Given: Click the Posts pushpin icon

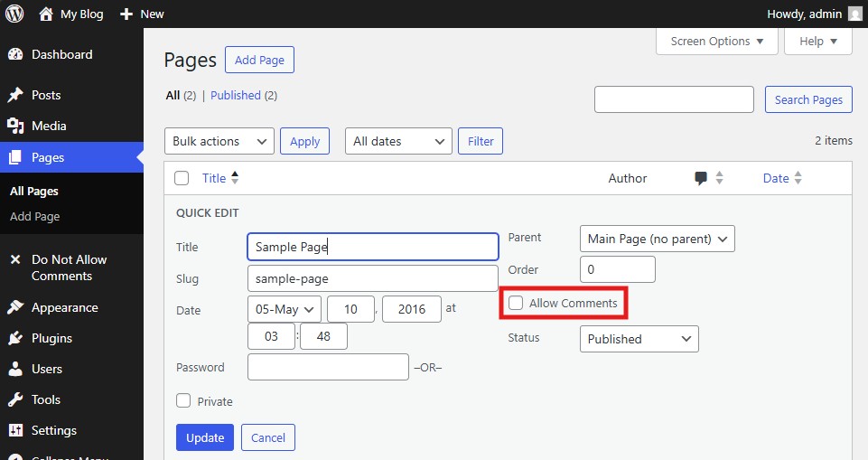Looking at the screenshot, I should [15, 95].
